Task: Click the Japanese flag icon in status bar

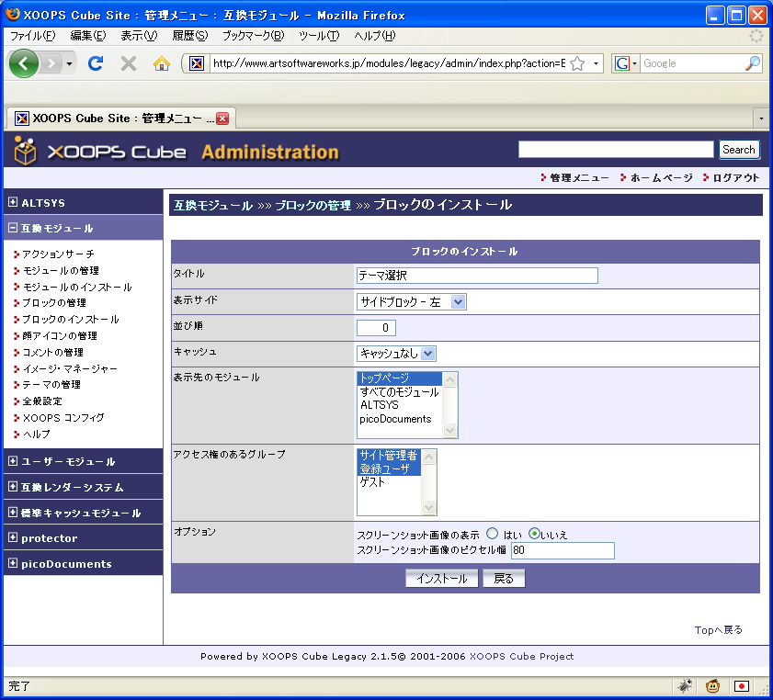Action: pyautogui.click(x=742, y=685)
